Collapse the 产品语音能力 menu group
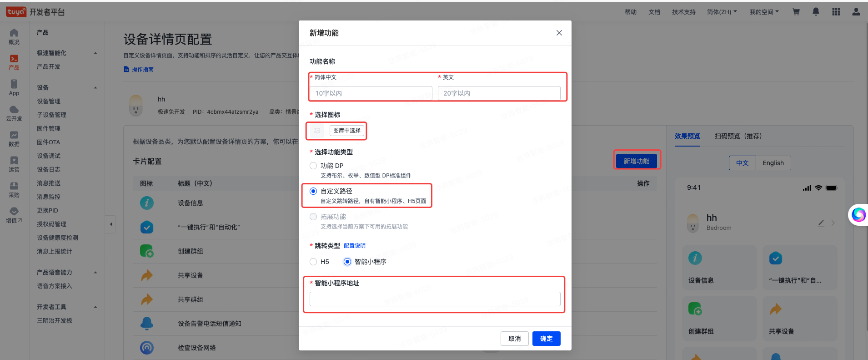The height and width of the screenshot is (360, 868). [95, 273]
